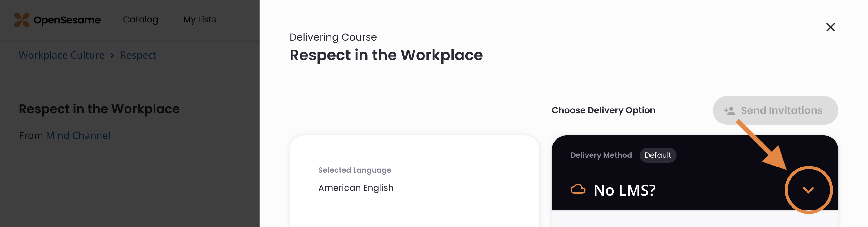This screenshot has height=227, width=868.
Task: Click the breadcrumb arrow separator
Action: click(x=112, y=55)
